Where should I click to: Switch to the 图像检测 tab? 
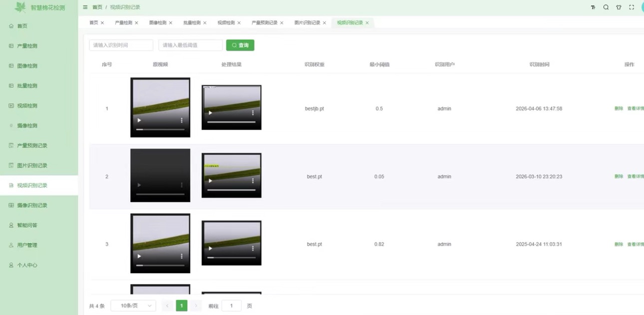pyautogui.click(x=158, y=23)
